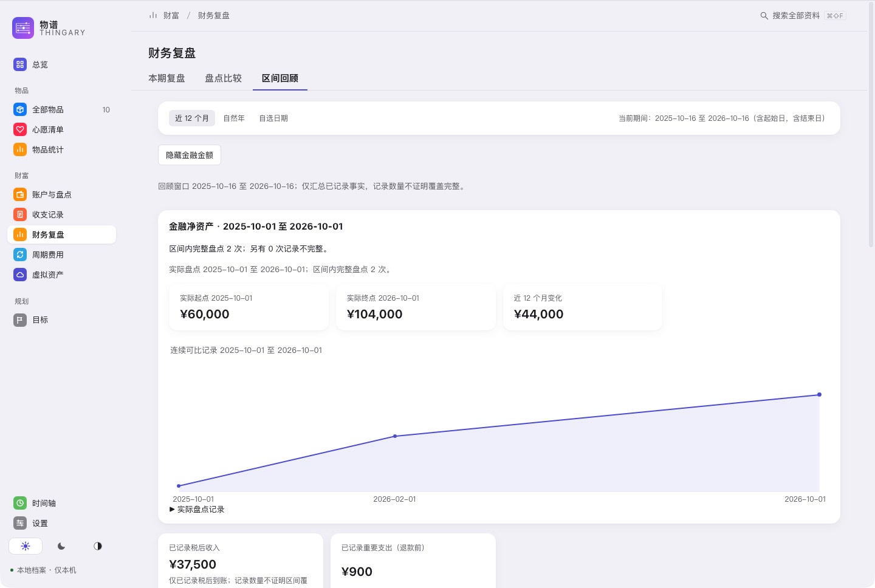Viewport: 875px width, 588px height.
Task: Open 物品统计 bar chart icon
Action: tap(20, 149)
